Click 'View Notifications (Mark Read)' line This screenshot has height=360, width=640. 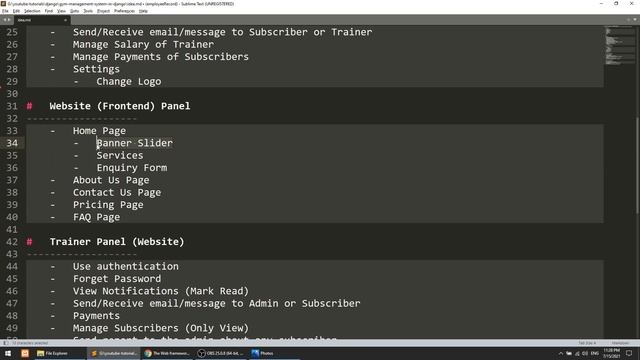(x=161, y=291)
